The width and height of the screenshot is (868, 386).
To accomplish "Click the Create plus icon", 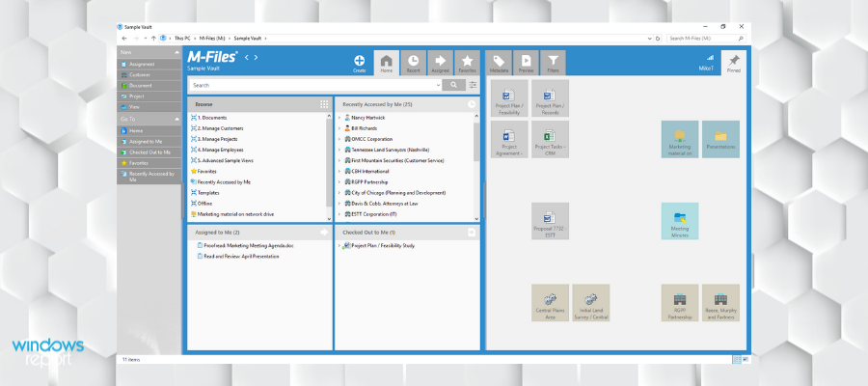I will [360, 61].
